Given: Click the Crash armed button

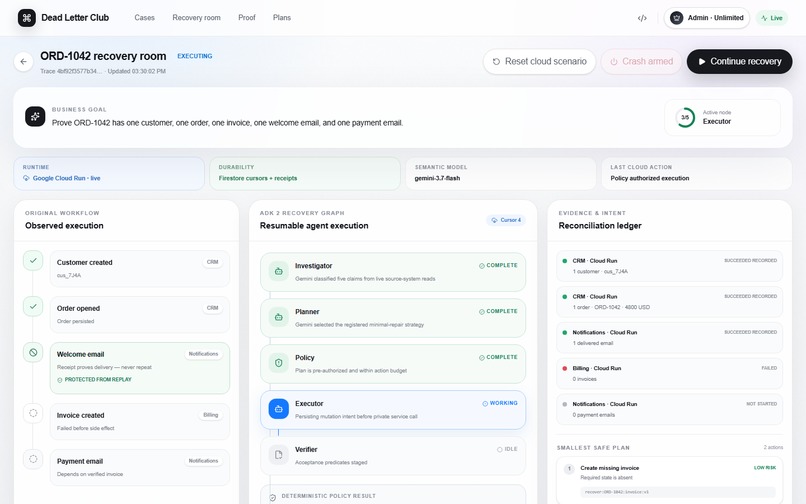Looking at the screenshot, I should click(x=641, y=61).
